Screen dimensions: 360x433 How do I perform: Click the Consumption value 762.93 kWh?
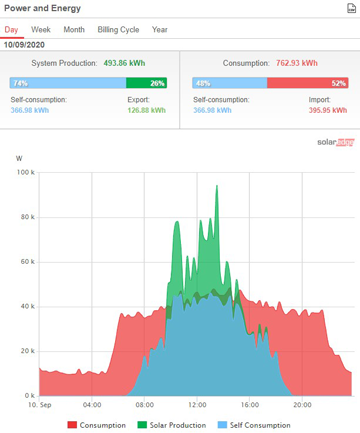tap(297, 63)
